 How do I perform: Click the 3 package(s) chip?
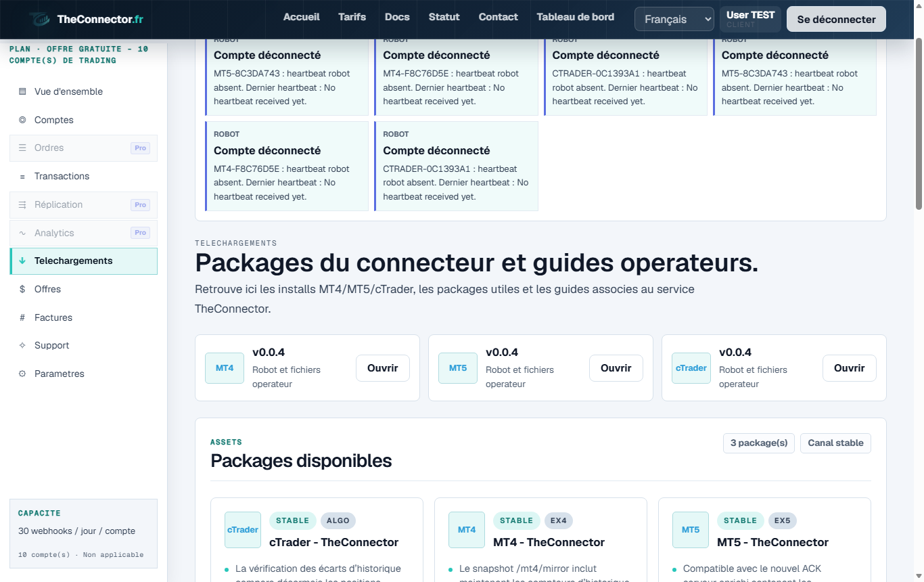759,443
